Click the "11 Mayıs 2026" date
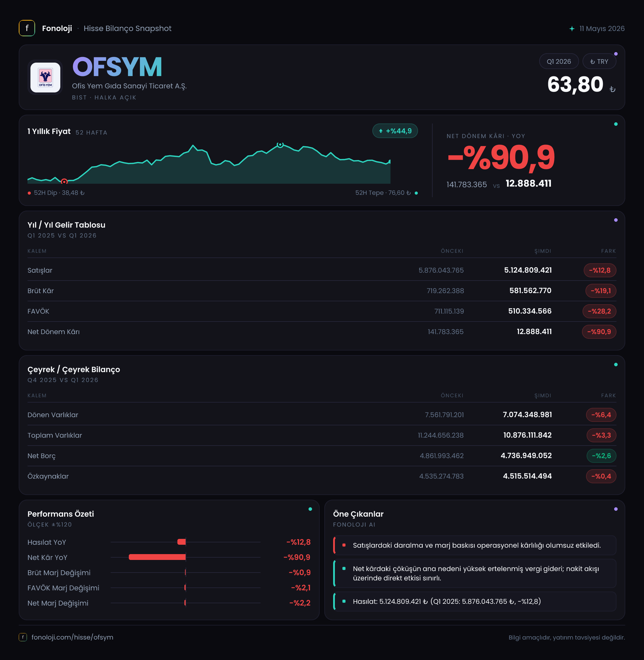Image resolution: width=644 pixels, height=660 pixels. click(602, 29)
